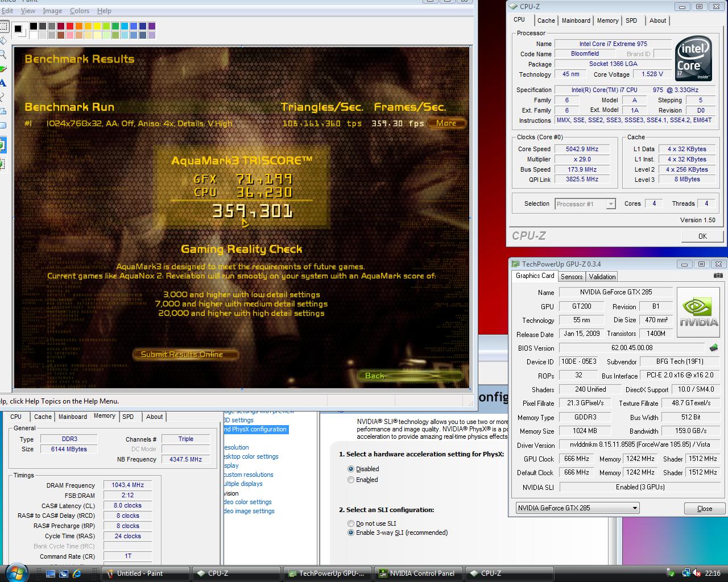Open the muted volume tray icon

(697, 573)
